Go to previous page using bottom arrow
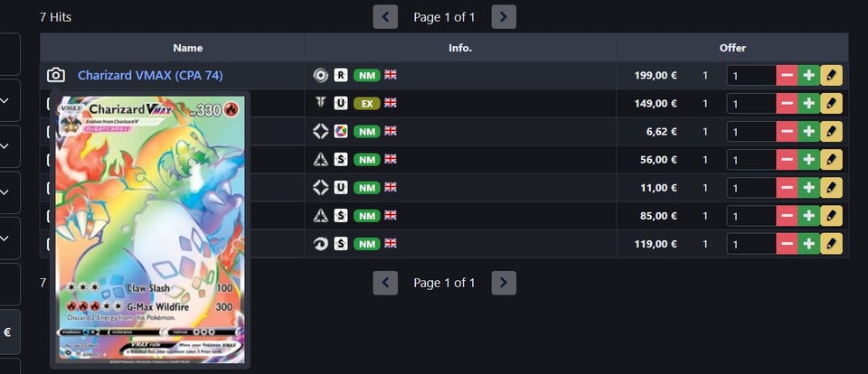Screen dimensions: 868x374 [x=385, y=284]
